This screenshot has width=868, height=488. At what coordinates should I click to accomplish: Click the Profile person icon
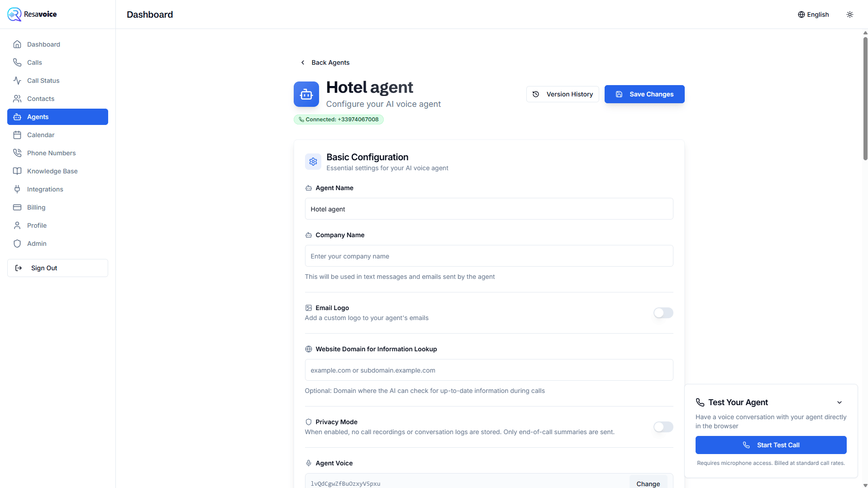17,225
